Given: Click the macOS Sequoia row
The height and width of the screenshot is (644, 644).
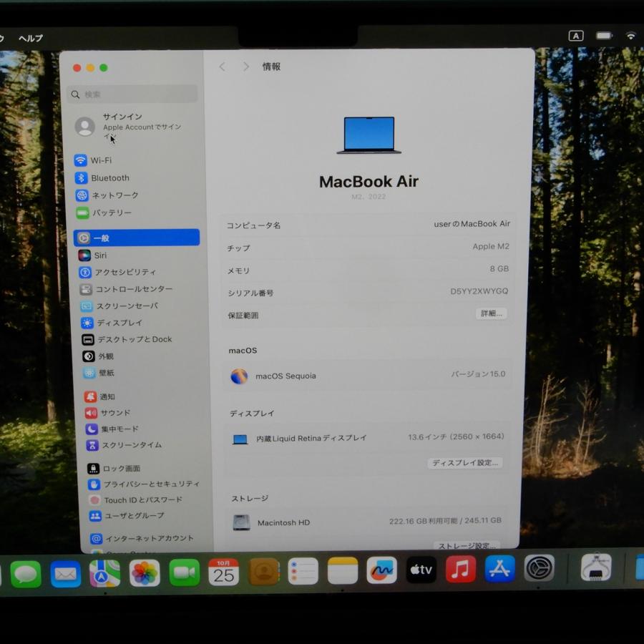Looking at the screenshot, I should tap(368, 376).
